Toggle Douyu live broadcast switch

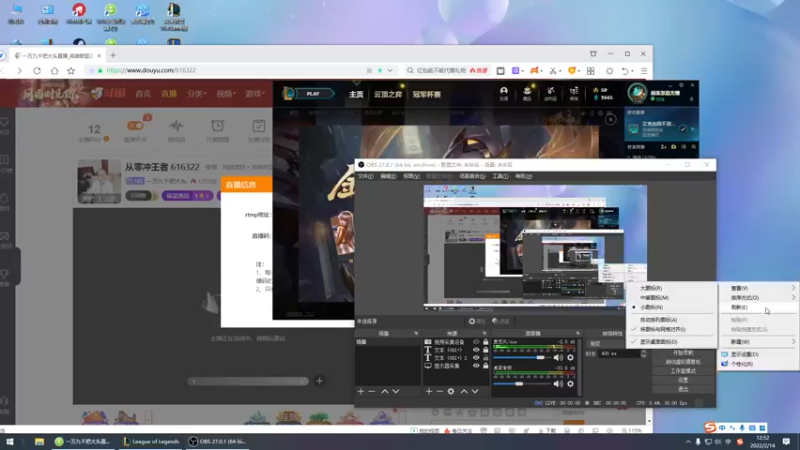coord(135,126)
